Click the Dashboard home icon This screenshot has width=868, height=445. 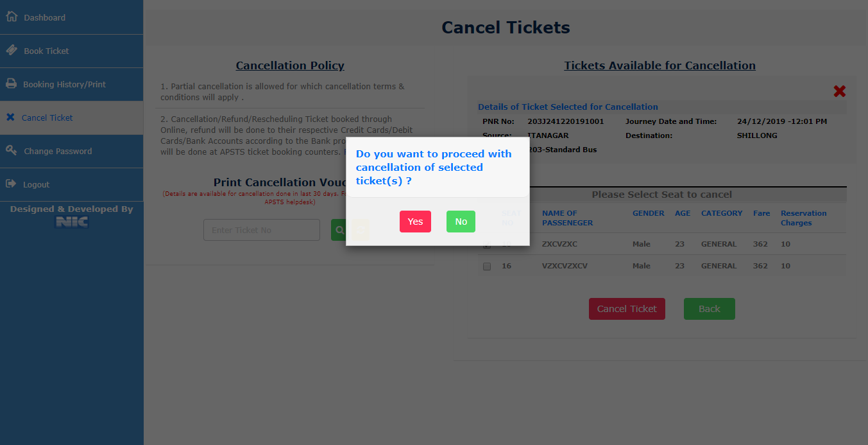(x=11, y=17)
